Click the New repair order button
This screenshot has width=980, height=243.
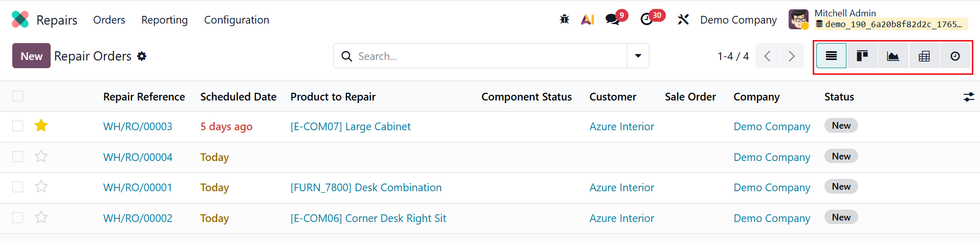click(x=31, y=56)
